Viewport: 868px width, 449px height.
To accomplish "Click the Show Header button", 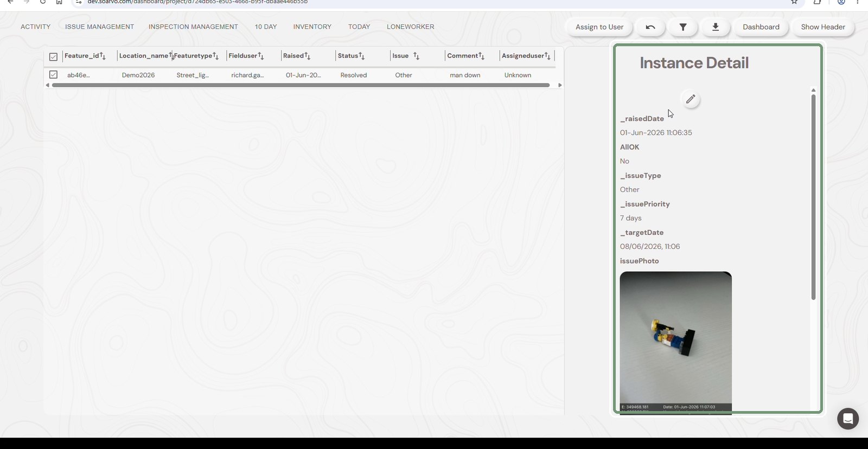I will [823, 27].
